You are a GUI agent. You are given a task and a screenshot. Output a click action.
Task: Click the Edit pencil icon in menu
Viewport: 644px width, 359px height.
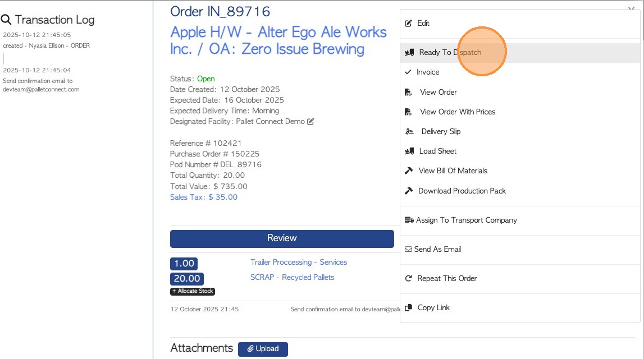coord(409,24)
